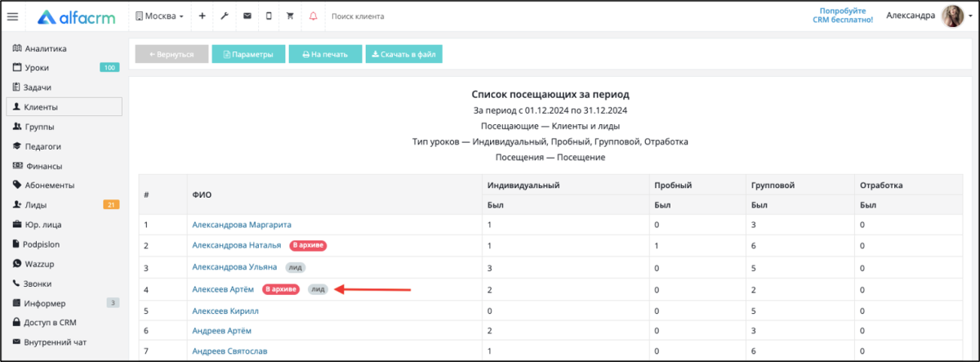Click the На печать button
Image resolution: width=980 pixels, height=362 pixels.
click(x=325, y=55)
